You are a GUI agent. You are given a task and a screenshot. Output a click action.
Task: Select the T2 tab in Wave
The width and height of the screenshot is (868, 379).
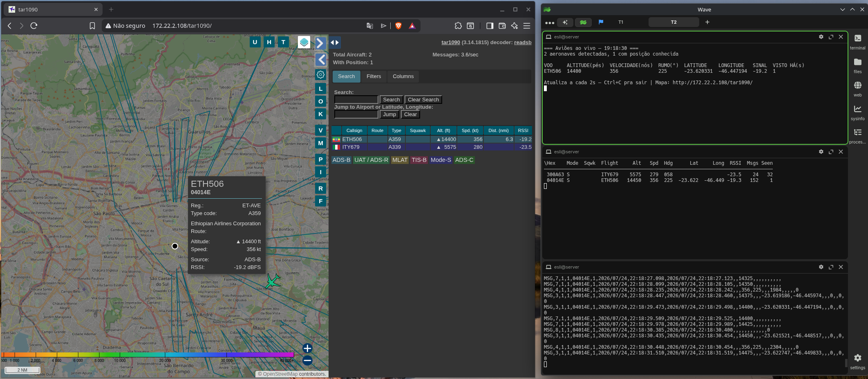(x=674, y=22)
